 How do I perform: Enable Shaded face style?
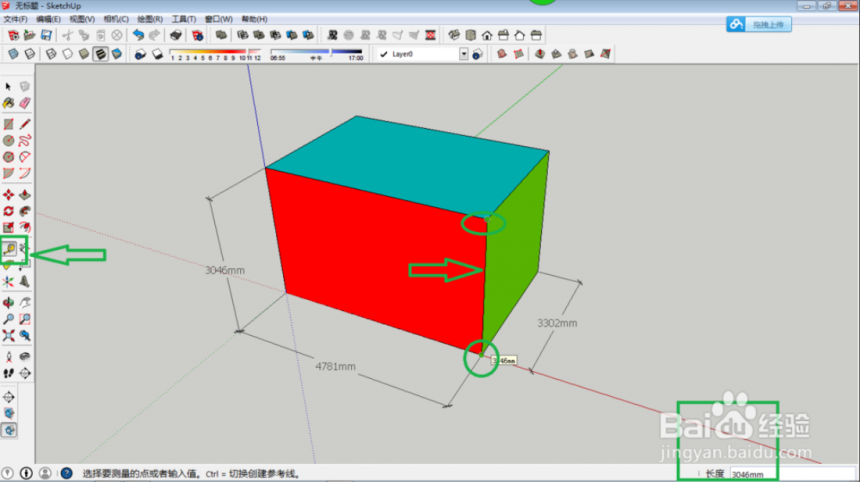[x=84, y=54]
